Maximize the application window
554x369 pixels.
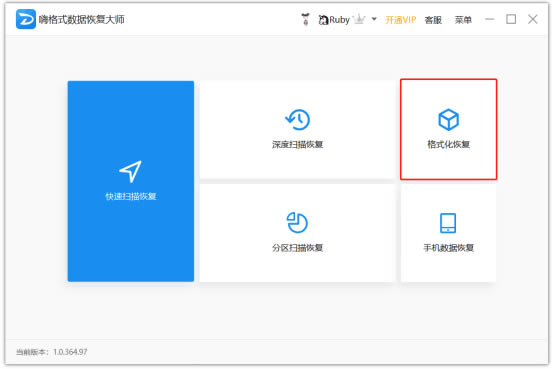click(511, 19)
